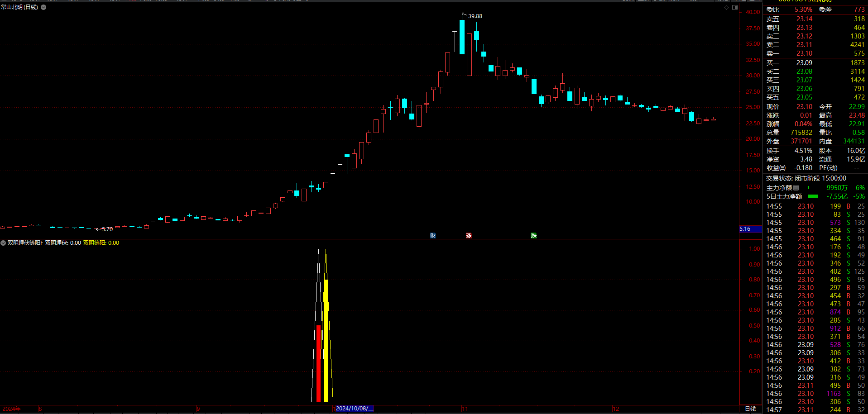This screenshot has height=414, width=868.
Task: Click the 现价 23.10 value
Action: click(x=804, y=107)
